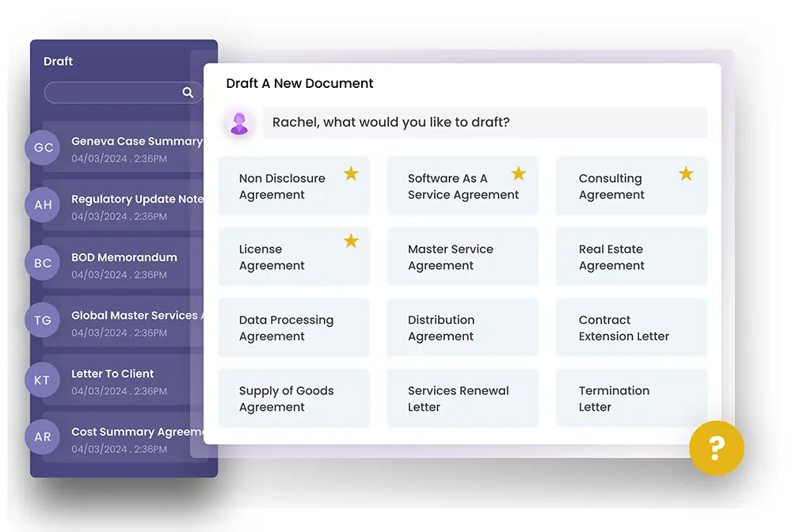Click the search magnifier icon in the sidebar
Image resolution: width=792 pixels, height=532 pixels.
tap(188, 92)
